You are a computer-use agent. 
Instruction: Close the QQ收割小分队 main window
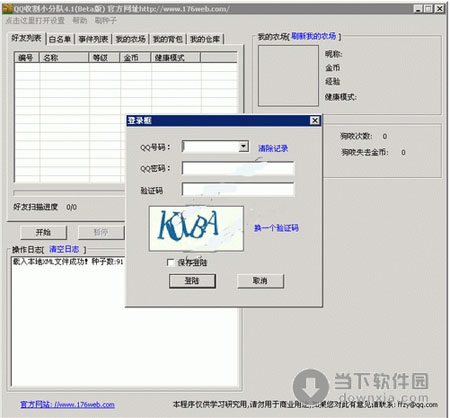point(440,9)
